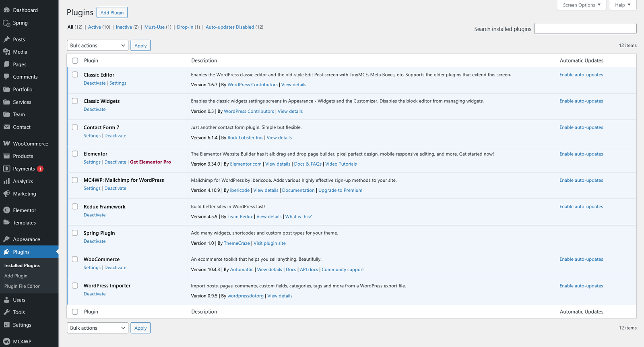Open Media via its sidebar icon
The width and height of the screenshot is (644, 347).
(6, 52)
